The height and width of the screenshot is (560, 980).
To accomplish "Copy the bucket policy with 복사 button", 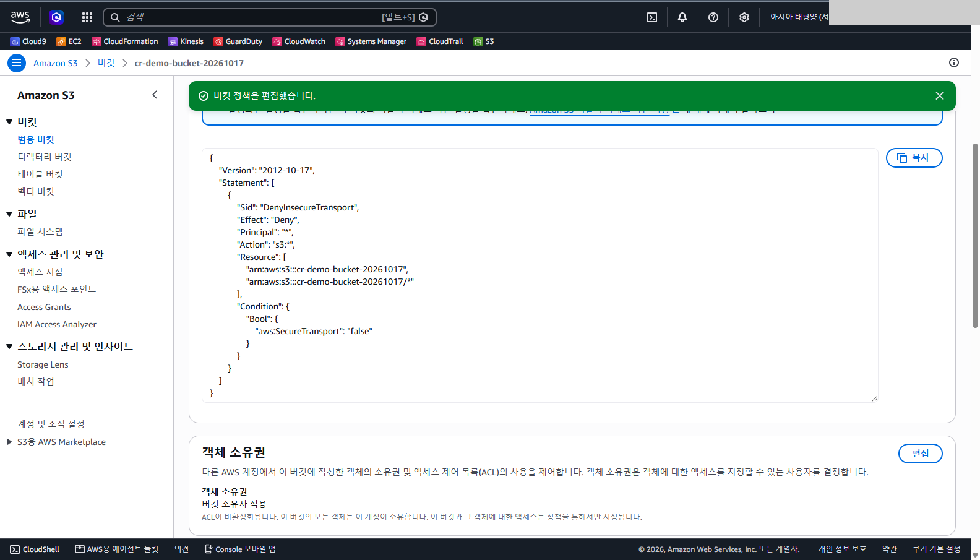I will (x=914, y=158).
